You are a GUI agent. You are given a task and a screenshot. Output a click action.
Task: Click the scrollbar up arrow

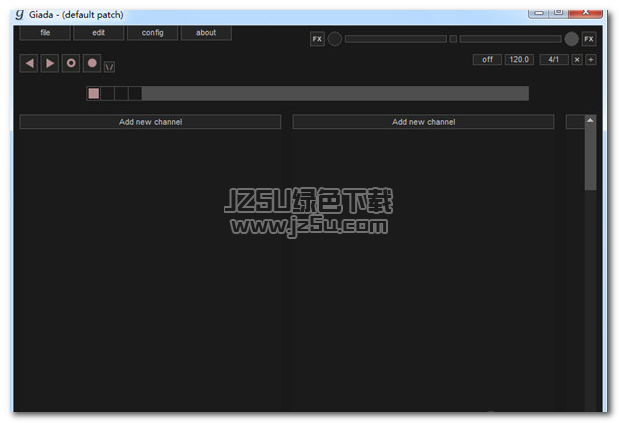(590, 120)
